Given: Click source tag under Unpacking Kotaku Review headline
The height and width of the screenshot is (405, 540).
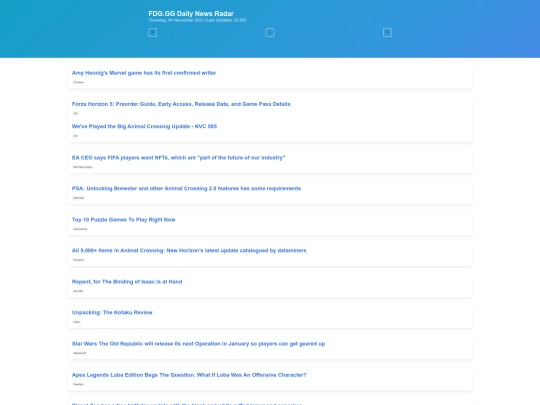Looking at the screenshot, I should pyautogui.click(x=77, y=322).
